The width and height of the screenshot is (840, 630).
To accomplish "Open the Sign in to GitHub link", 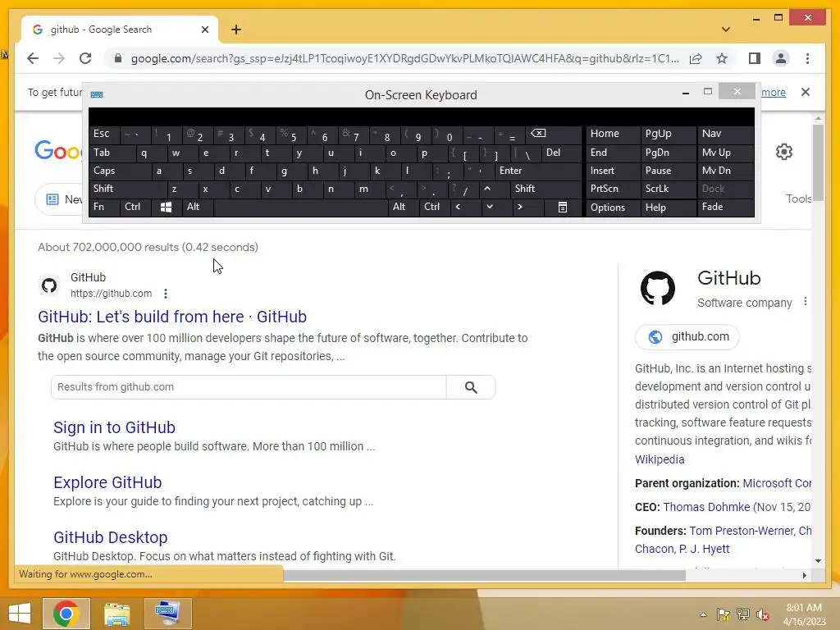I will [x=114, y=427].
